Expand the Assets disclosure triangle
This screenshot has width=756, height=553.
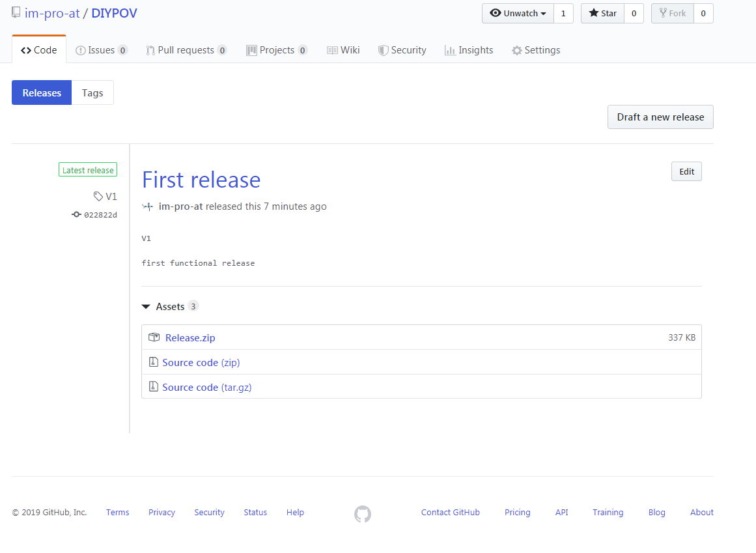146,305
